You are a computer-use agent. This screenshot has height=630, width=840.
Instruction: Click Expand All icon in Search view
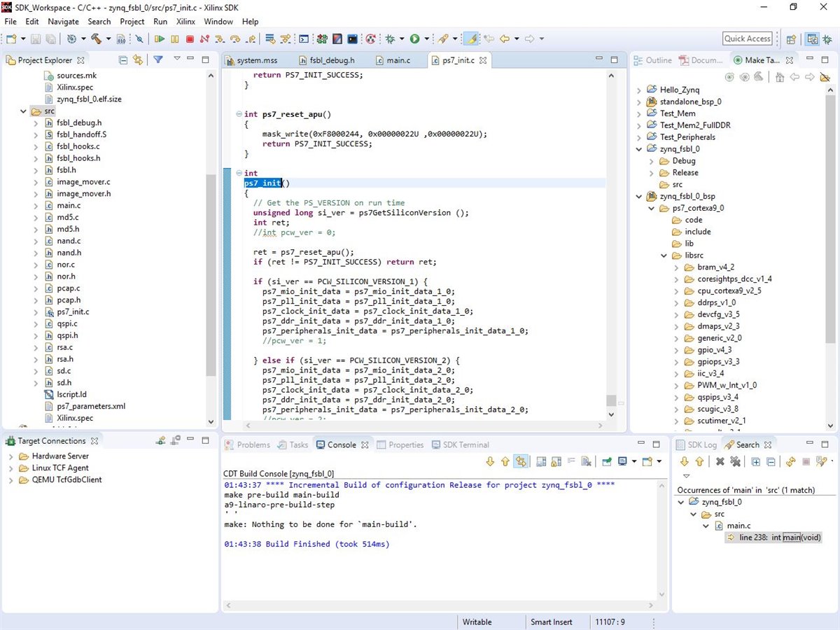pos(756,462)
